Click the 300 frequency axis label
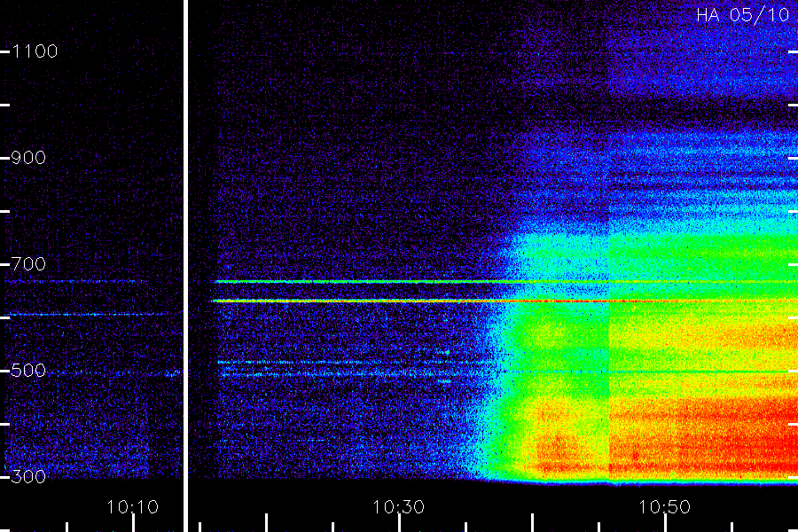 pos(28,477)
